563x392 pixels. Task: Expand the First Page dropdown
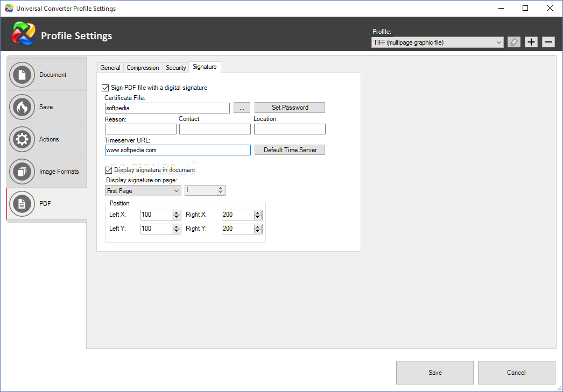(143, 191)
